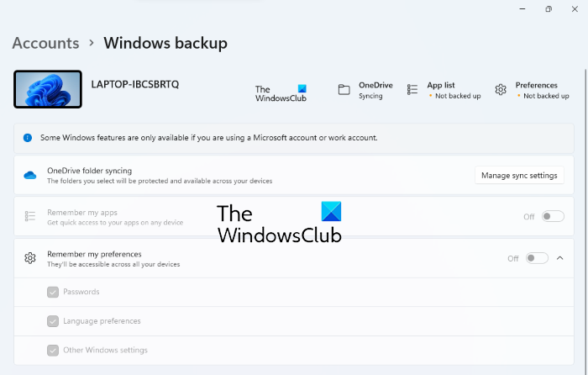Image resolution: width=588 pixels, height=375 pixels.
Task: Select the Windows backup breadcrumb title
Action: 165,43
